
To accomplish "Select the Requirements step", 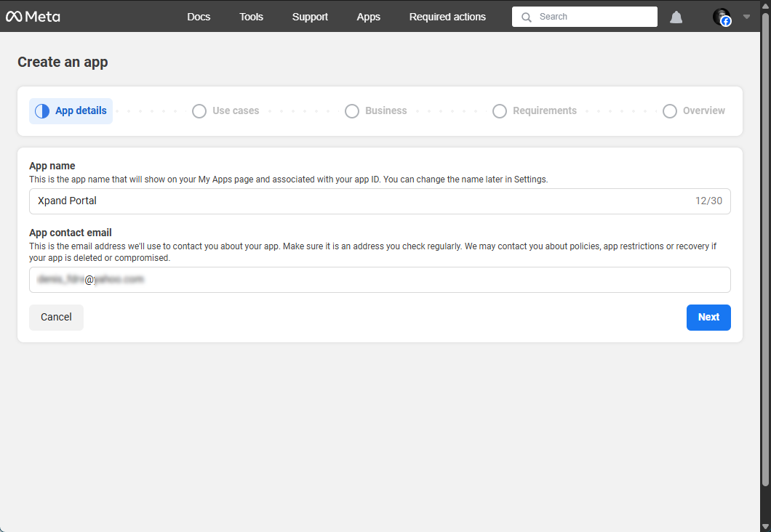I will [x=535, y=111].
